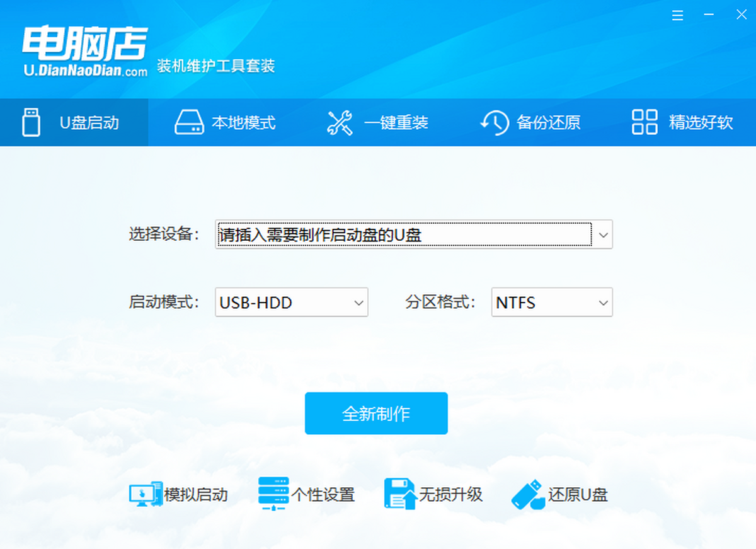Click the 装机维护工具套装 subtitle text
Viewport: 756px width, 549px height.
216,66
